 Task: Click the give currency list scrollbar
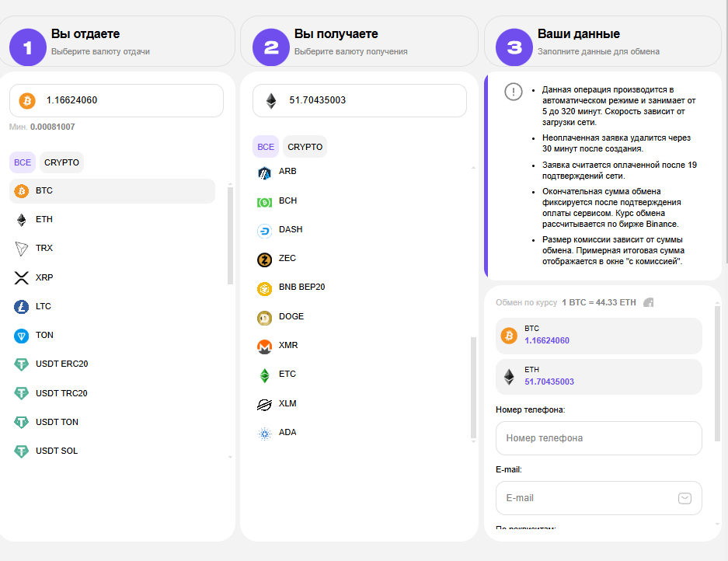tap(230, 235)
